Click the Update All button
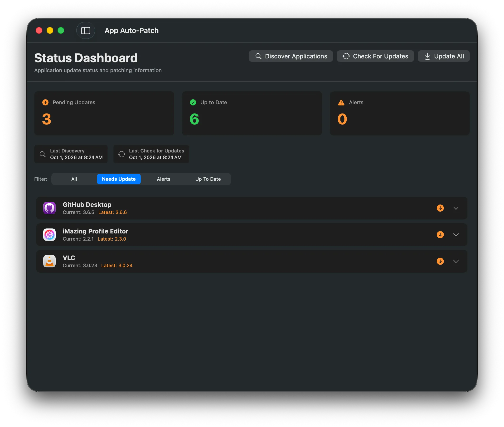This screenshot has width=504, height=427. [444, 56]
